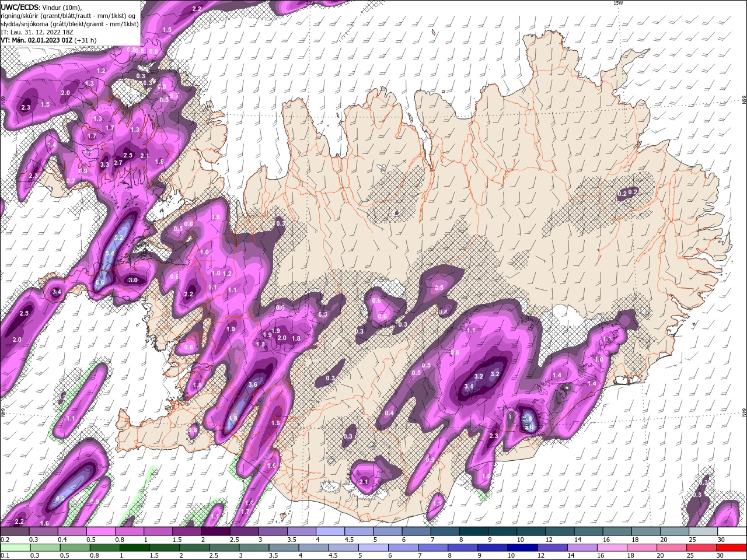747x560 pixels.
Task: Click the 'VT: Mán. 02.01.2023 01Z' valid time
Action: coord(36,40)
